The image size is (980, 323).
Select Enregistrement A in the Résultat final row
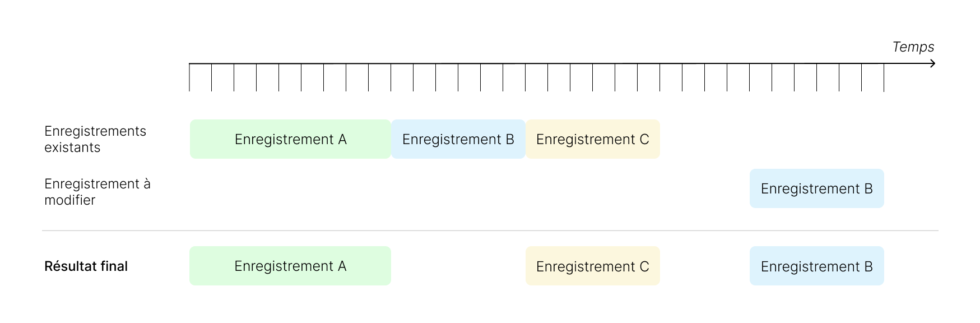tap(290, 266)
